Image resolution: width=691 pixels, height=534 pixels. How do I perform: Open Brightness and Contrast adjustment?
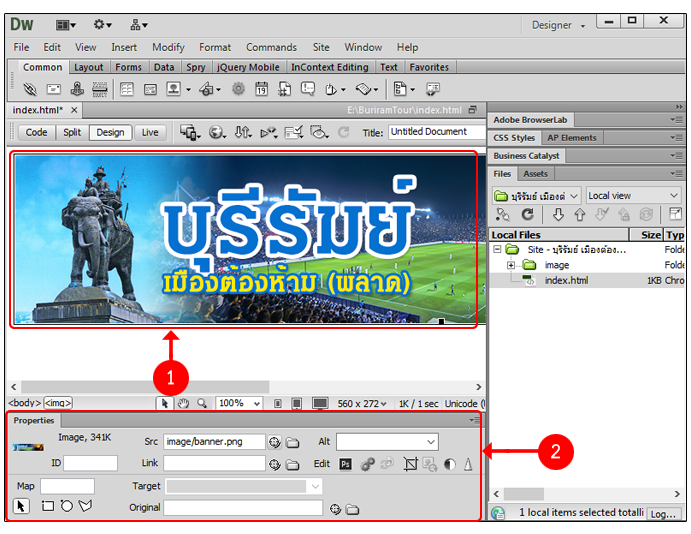(x=449, y=464)
